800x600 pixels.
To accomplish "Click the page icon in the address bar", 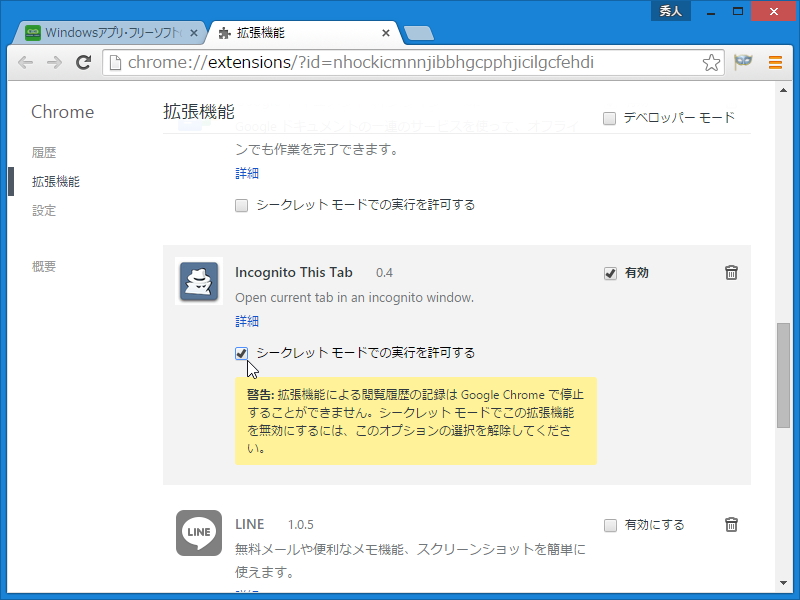I will (x=115, y=62).
